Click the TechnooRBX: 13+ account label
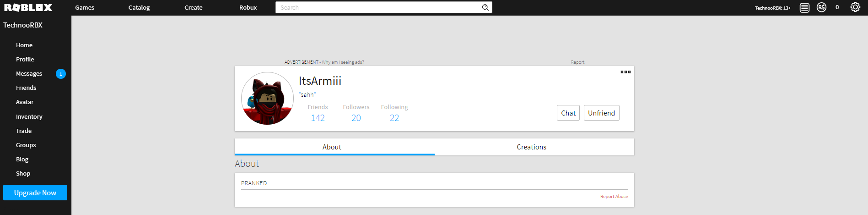This screenshot has width=868, height=215. (x=773, y=8)
